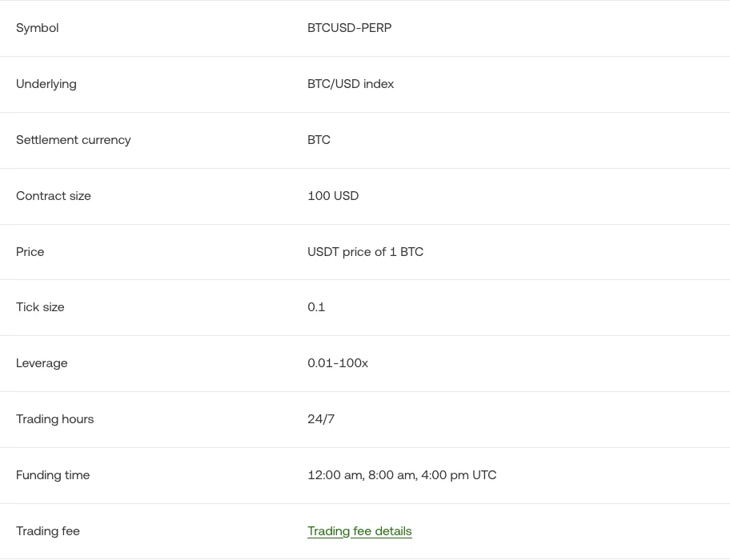
Task: Click the Leverage row label
Action: click(42, 363)
